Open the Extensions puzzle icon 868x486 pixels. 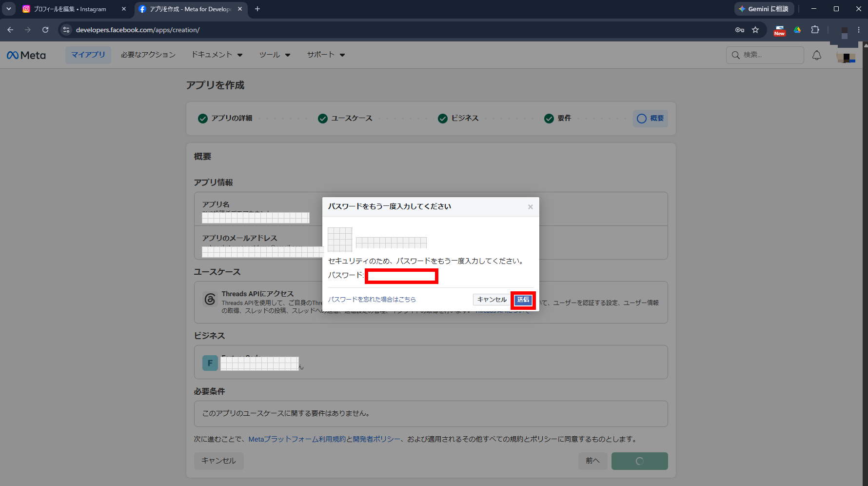[x=815, y=30]
